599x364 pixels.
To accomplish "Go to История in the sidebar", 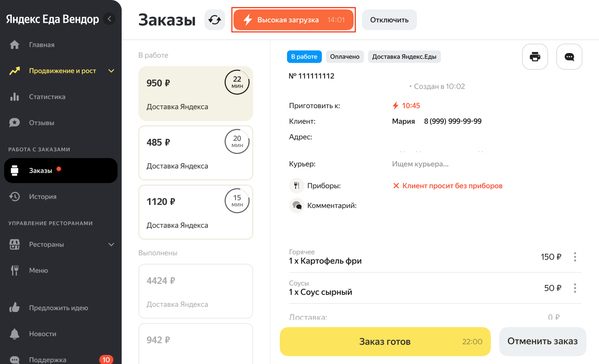I will (43, 197).
